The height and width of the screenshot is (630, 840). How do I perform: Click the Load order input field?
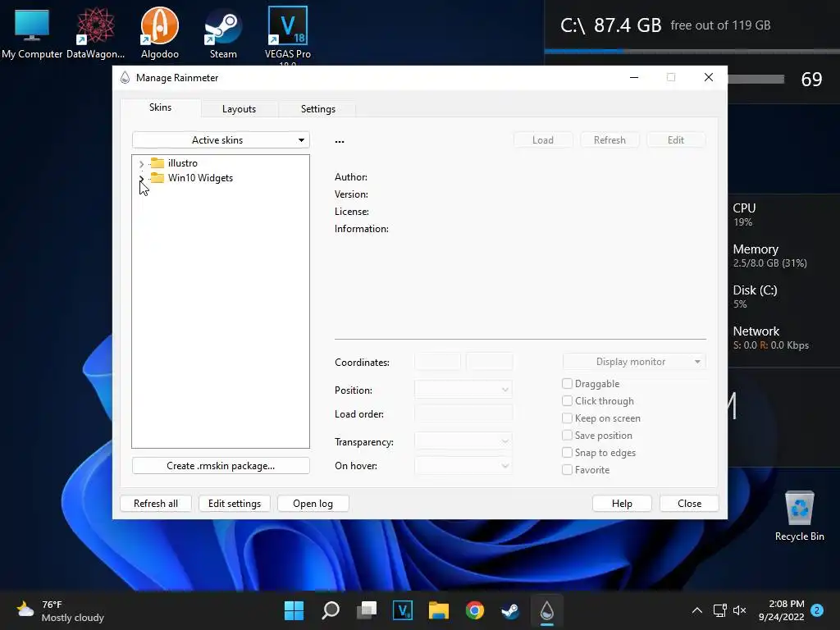463,413
